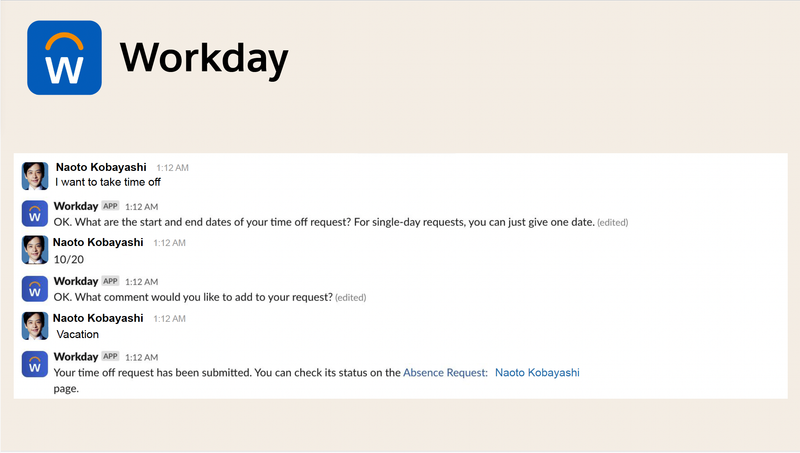
Task: Click 1:12 AM timestamp of the '10/20' message
Action: click(x=169, y=243)
